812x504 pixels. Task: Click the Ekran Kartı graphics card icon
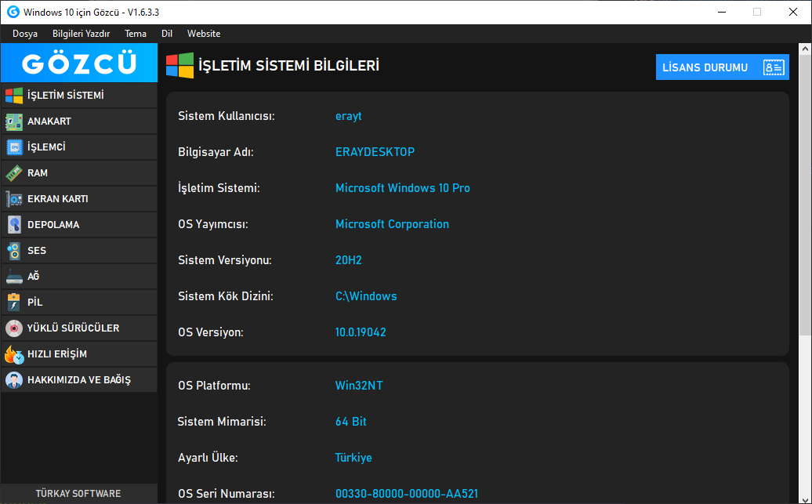coord(14,199)
